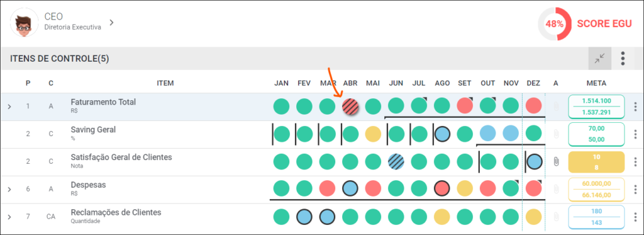Collapse the Itens de Controle panel
The height and width of the screenshot is (235, 644).
point(599,59)
